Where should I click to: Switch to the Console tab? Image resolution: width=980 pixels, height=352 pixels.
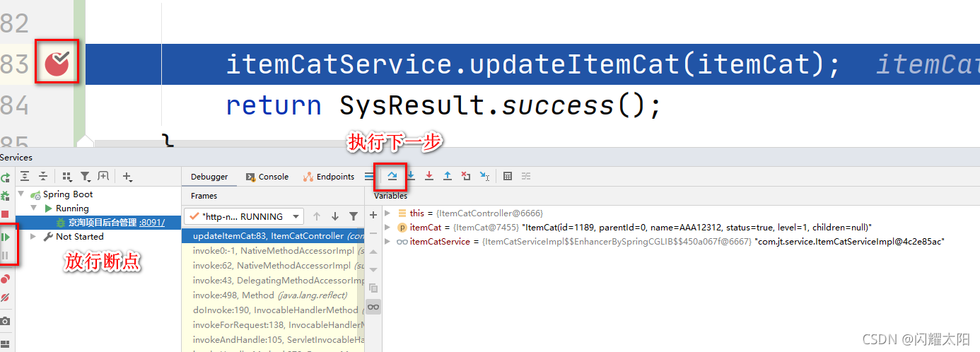(x=267, y=177)
